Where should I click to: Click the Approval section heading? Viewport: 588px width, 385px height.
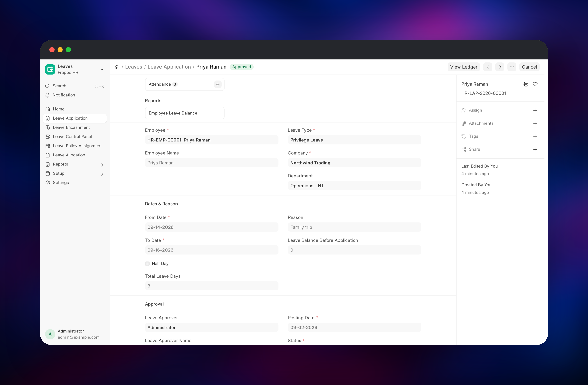coord(154,304)
